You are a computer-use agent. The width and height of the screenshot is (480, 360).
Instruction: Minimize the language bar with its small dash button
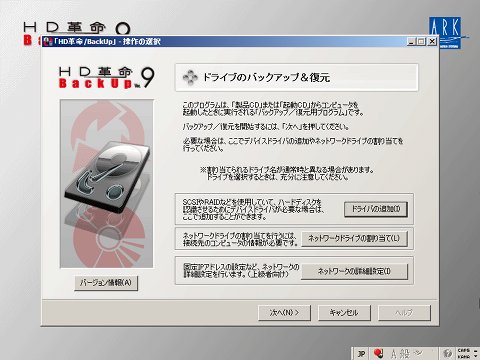476,351
